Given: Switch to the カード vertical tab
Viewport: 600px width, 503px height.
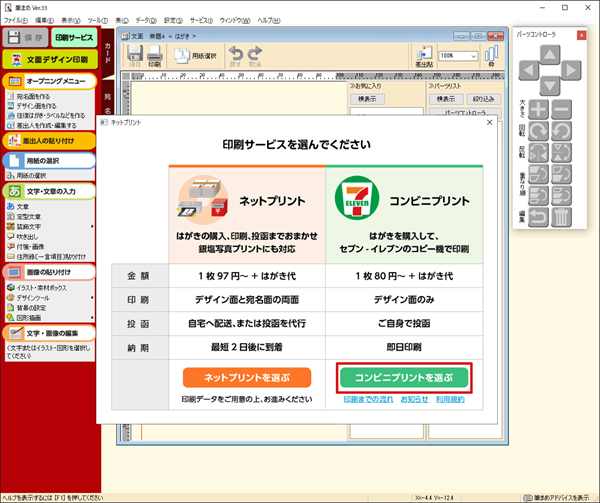Looking at the screenshot, I should pos(108,53).
